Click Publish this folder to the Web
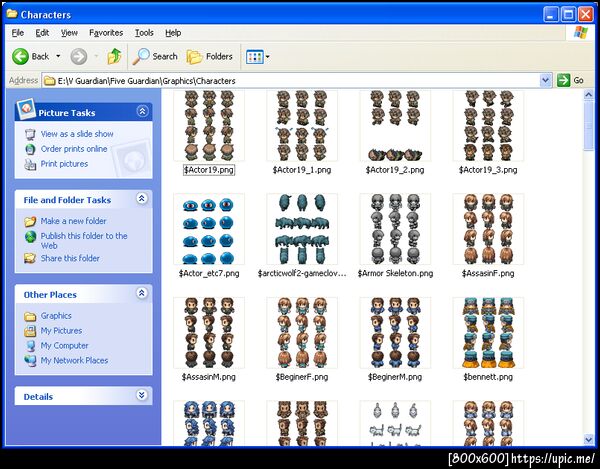Image resolution: width=600 pixels, height=469 pixels. point(84,241)
